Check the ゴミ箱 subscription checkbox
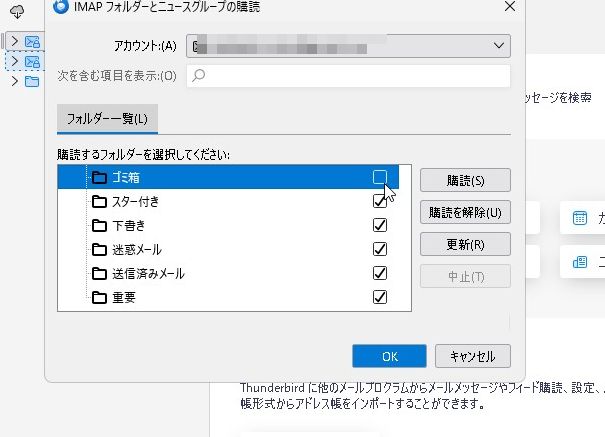605x437 pixels. click(380, 178)
